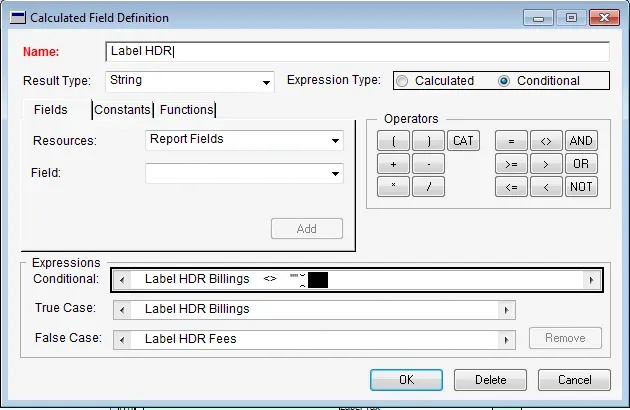Switch to the Constants tab
This screenshot has height=410, width=630.
pyautogui.click(x=123, y=110)
